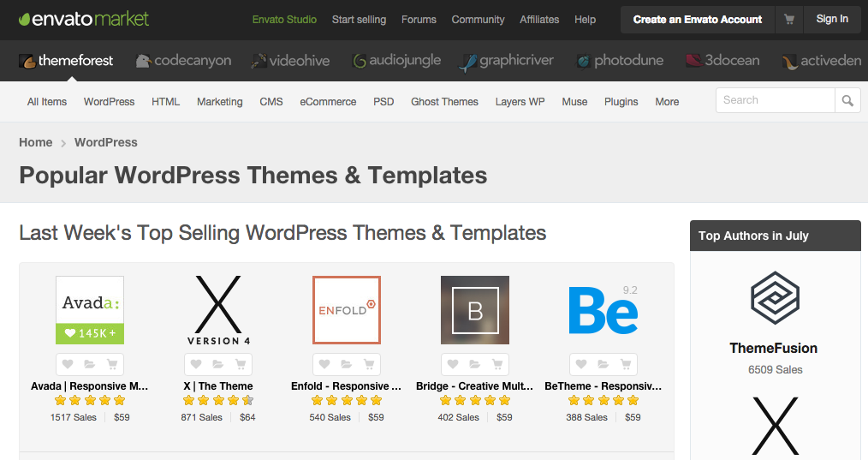Open Avada | Responsive M... title link
Screen dimensions: 868x460
pos(90,386)
